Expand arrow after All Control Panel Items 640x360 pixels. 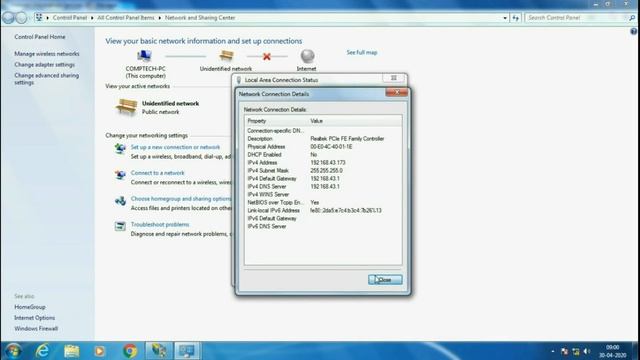[160, 18]
